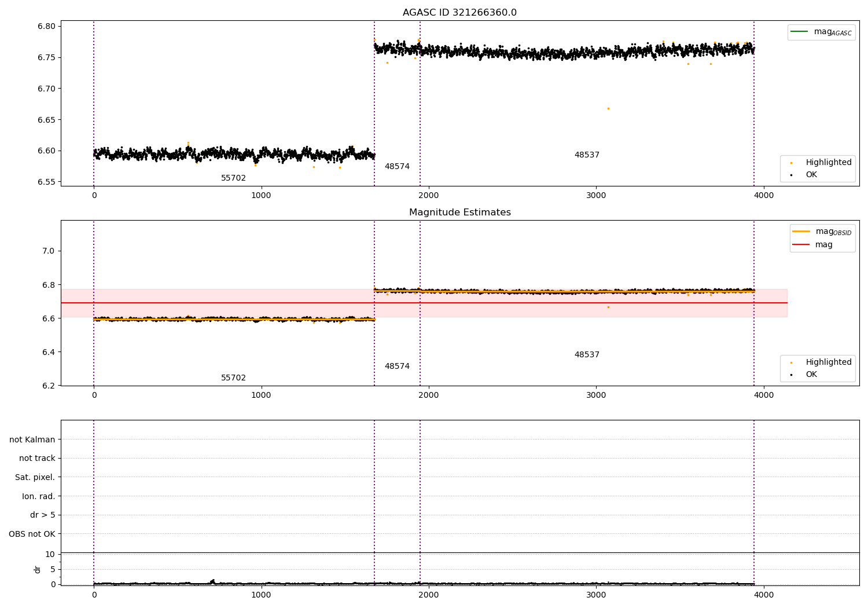This screenshot has height=608, width=868.
Task: Click the 6.70 y-axis tick in top plot
Action: [x=46, y=89]
